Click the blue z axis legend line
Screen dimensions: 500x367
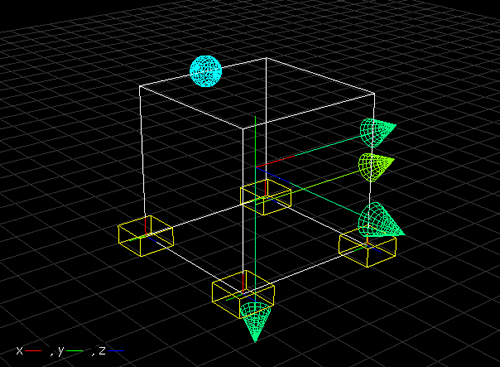coord(116,351)
